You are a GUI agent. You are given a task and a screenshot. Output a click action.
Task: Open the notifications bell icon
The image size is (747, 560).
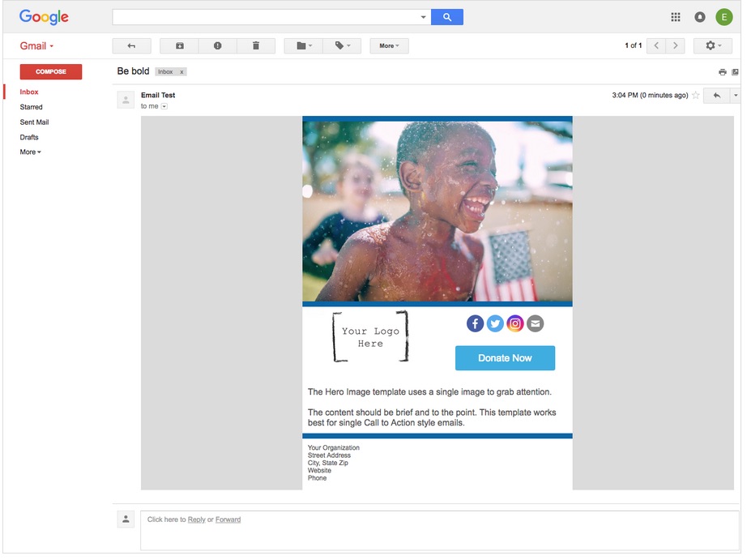[x=699, y=17]
